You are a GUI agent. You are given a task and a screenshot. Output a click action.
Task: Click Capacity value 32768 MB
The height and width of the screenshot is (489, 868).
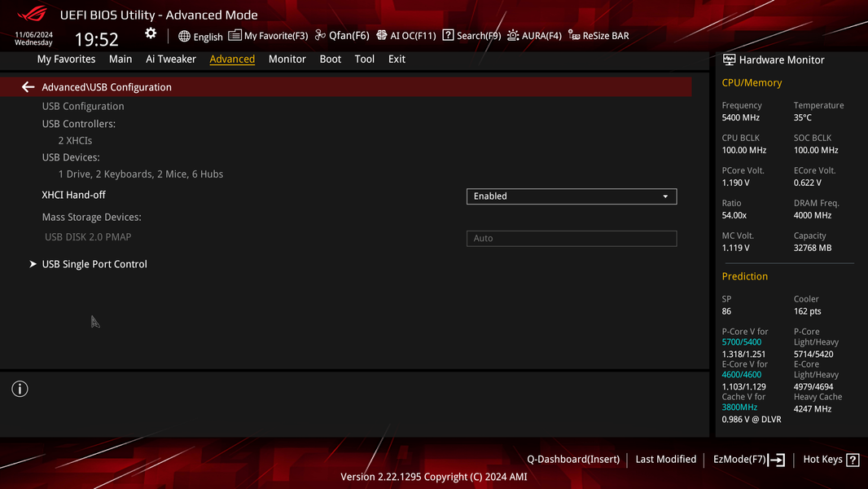812,248
